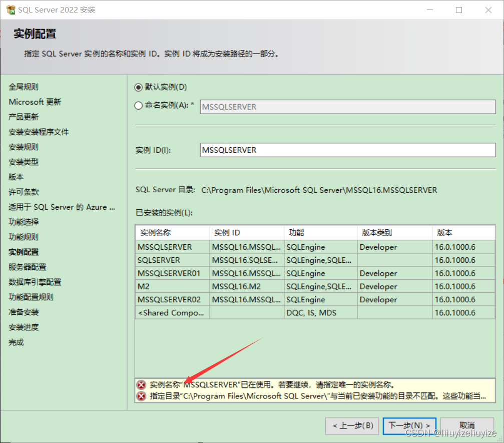The image size is (504, 443).
Task: Close the SQL Server 2022 setup window
Action: [x=488, y=10]
